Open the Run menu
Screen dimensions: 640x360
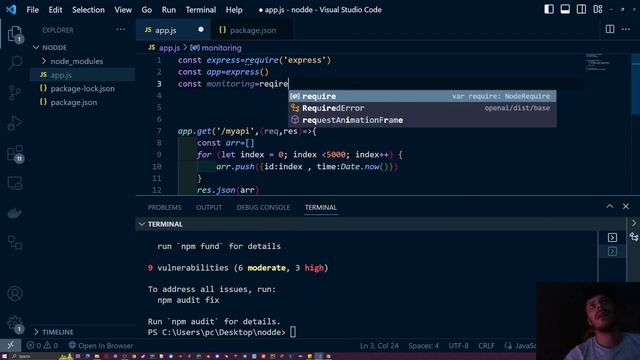pos(169,10)
